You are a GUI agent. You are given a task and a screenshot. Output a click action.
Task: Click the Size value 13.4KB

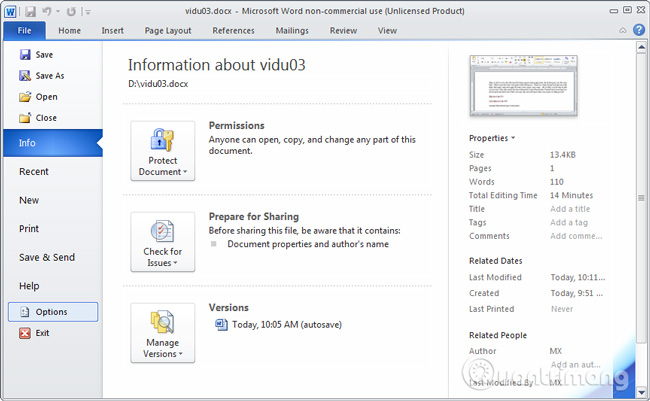point(563,155)
